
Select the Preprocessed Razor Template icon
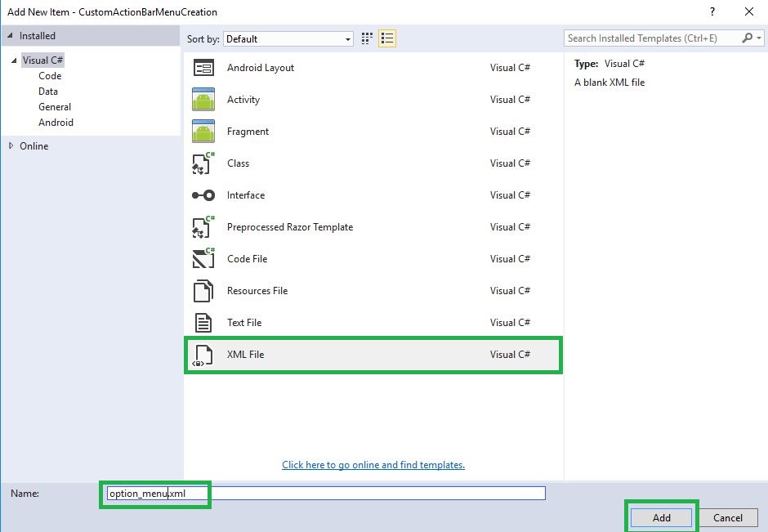[x=203, y=227]
